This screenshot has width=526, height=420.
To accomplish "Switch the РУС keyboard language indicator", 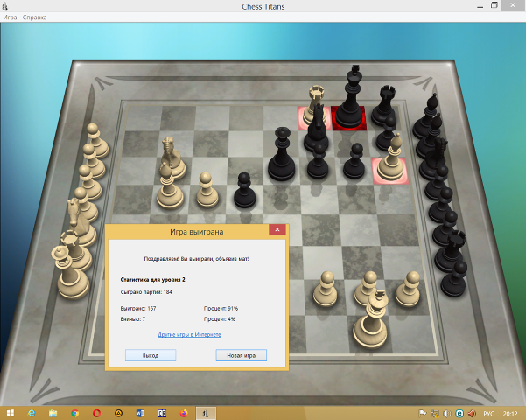I will [x=489, y=412].
